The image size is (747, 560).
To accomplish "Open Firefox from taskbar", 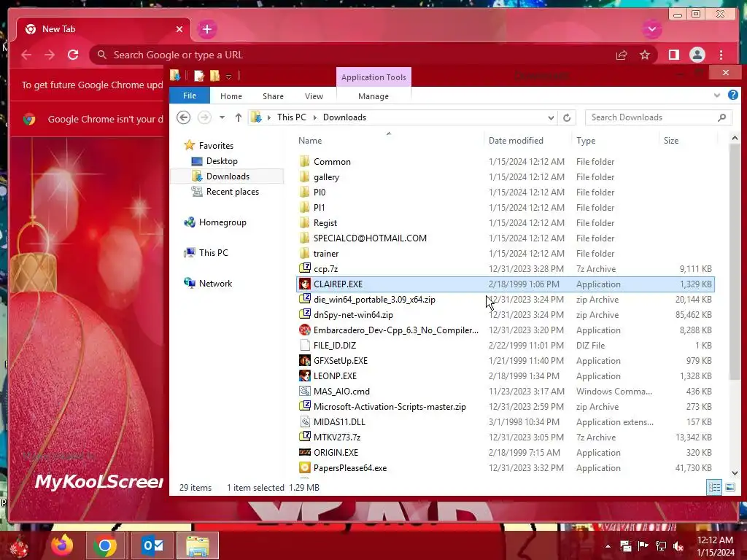I will point(62,545).
